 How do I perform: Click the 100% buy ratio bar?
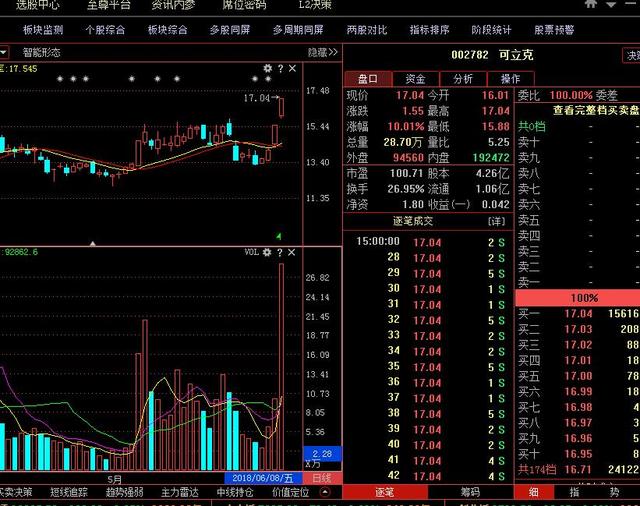[x=584, y=298]
